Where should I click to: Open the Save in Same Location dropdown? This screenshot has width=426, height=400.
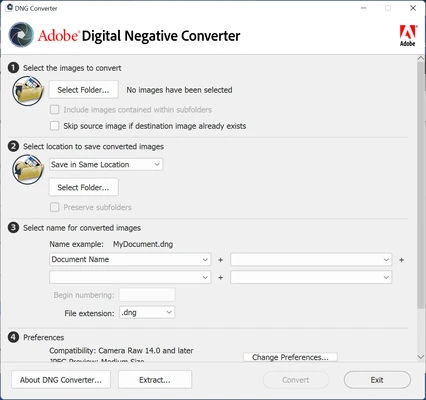point(106,164)
